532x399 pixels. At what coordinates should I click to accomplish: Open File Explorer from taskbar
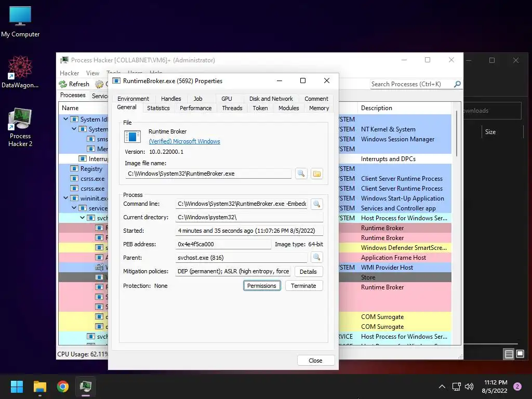pos(39,387)
